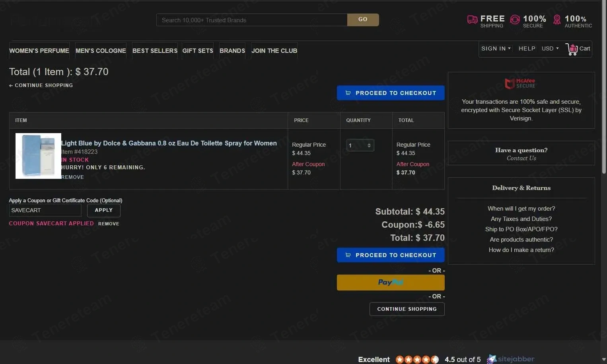Open the Women's Perfume menu
Image resolution: width=607 pixels, height=364 pixels.
39,51
